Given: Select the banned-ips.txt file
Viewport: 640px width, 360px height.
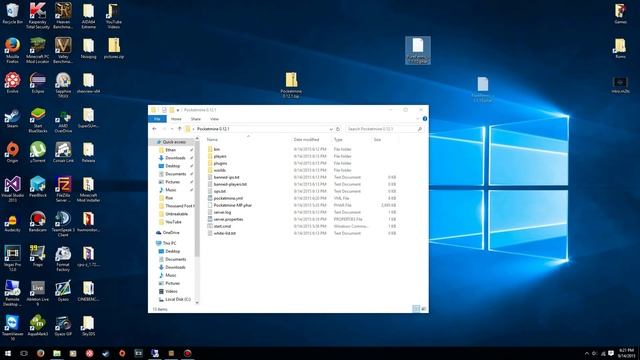Looking at the screenshot, I should pyautogui.click(x=226, y=177).
